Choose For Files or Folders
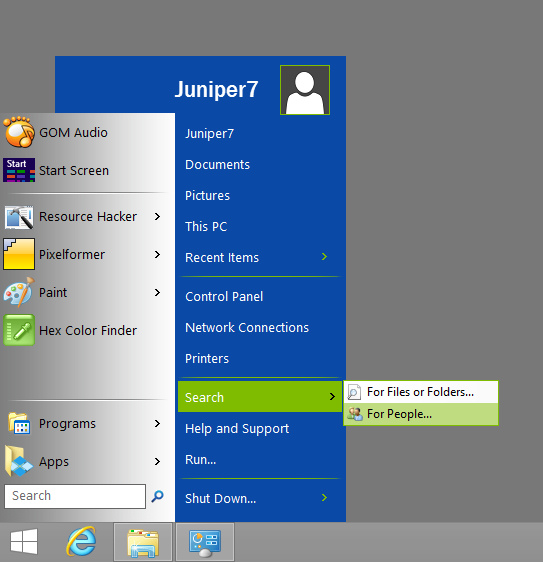Viewport: 543px width, 562px height. pos(421,392)
